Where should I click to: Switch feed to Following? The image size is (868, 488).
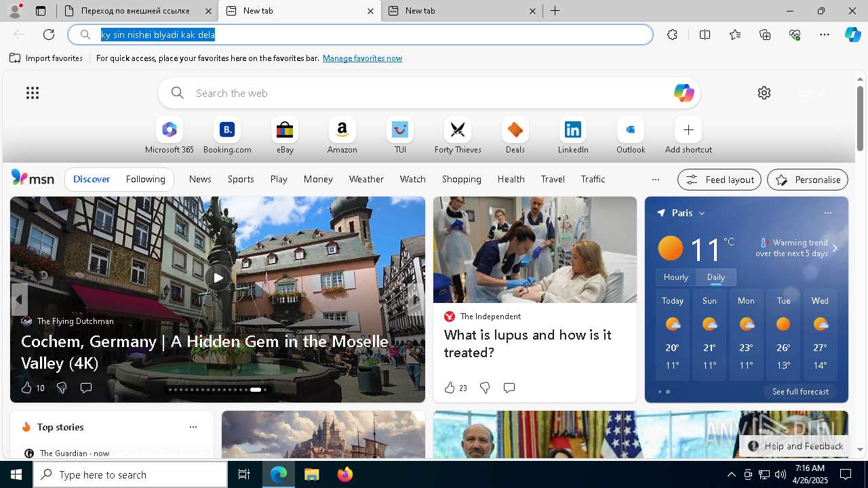pyautogui.click(x=145, y=179)
